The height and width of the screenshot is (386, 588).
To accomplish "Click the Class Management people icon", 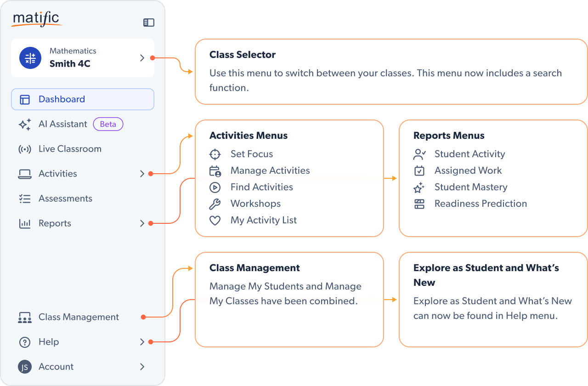I will pos(25,318).
